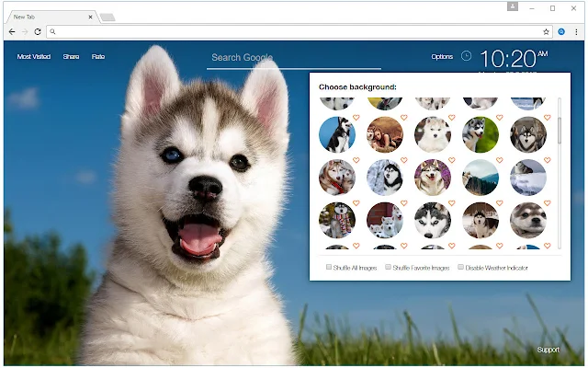Open the blue extension icon in toolbar

561,32
